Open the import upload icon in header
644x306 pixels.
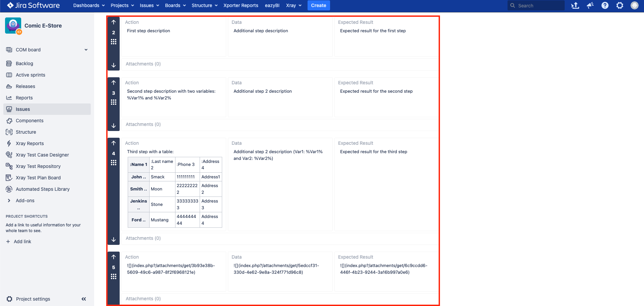[x=575, y=5]
